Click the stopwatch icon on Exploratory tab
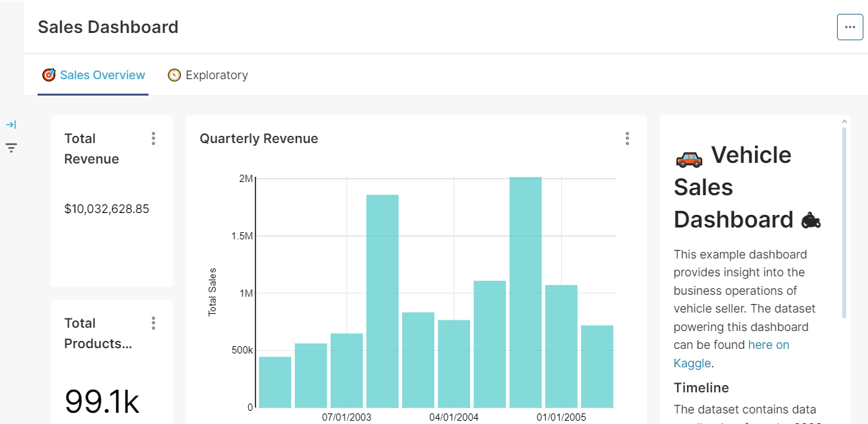868x424 pixels. pos(174,75)
